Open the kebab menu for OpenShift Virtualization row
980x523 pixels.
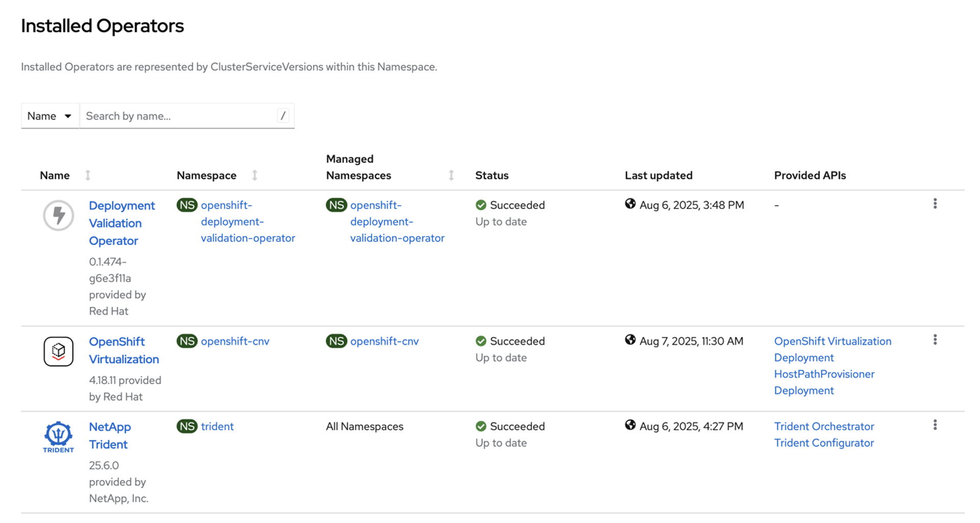[935, 339]
